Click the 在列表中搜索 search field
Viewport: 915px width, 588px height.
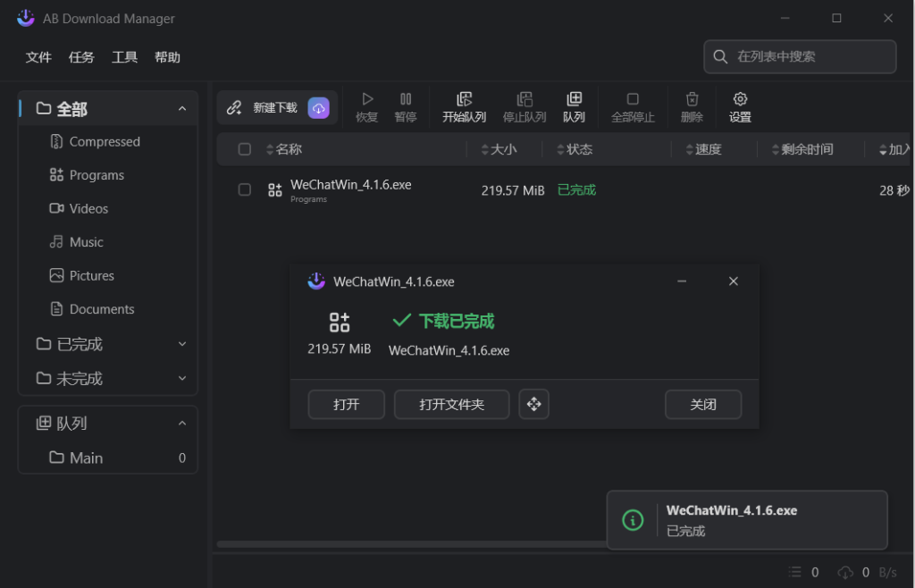coord(809,57)
